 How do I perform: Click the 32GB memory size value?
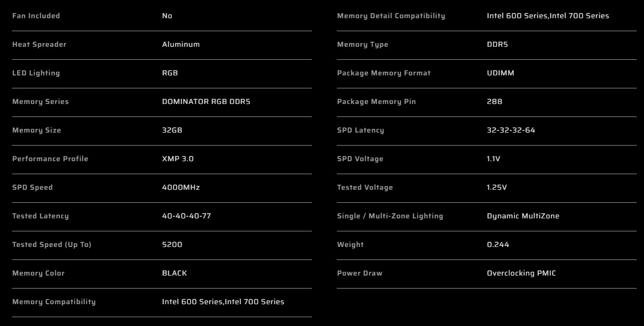click(x=172, y=130)
